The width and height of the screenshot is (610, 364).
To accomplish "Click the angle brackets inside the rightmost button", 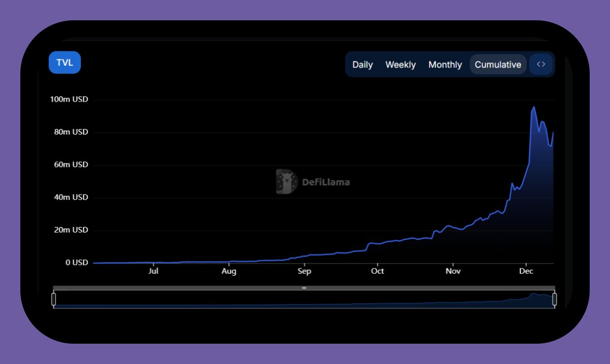I will pyautogui.click(x=540, y=64).
